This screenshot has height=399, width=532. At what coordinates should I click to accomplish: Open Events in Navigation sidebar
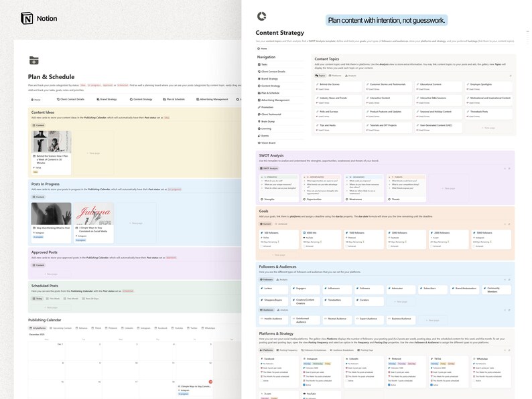[263, 136]
